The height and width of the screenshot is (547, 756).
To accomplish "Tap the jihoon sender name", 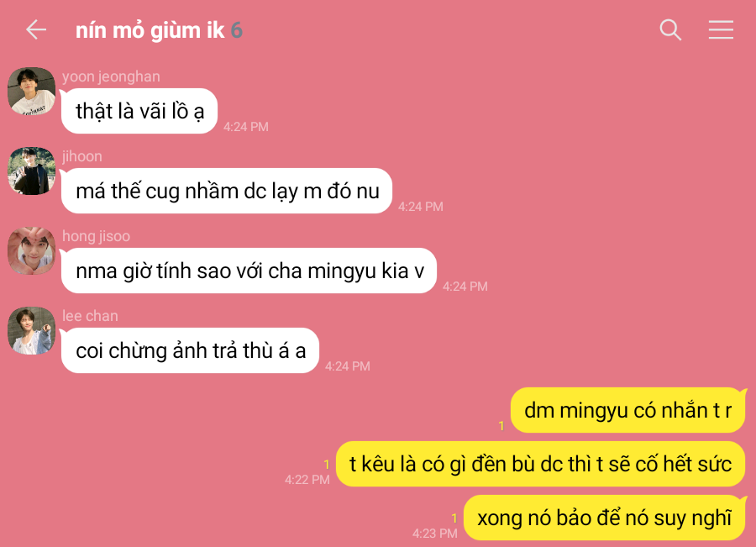I will (82, 156).
